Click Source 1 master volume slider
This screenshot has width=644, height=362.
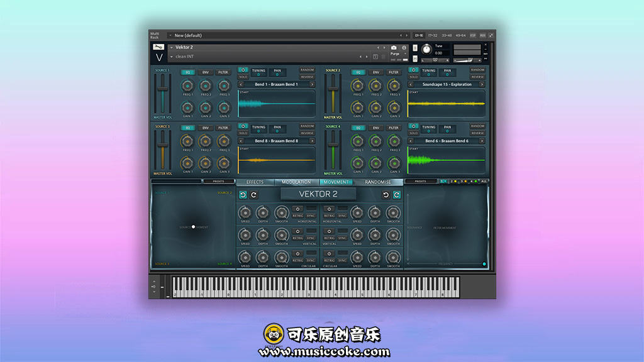(x=163, y=94)
